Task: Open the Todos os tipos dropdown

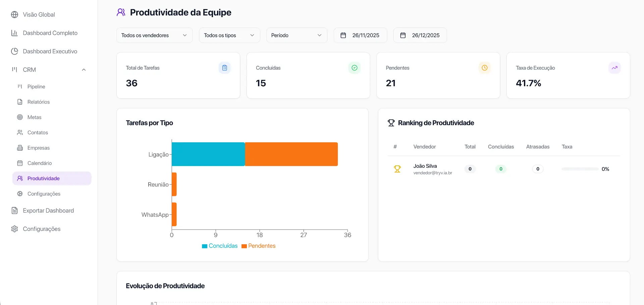Action: (x=229, y=35)
